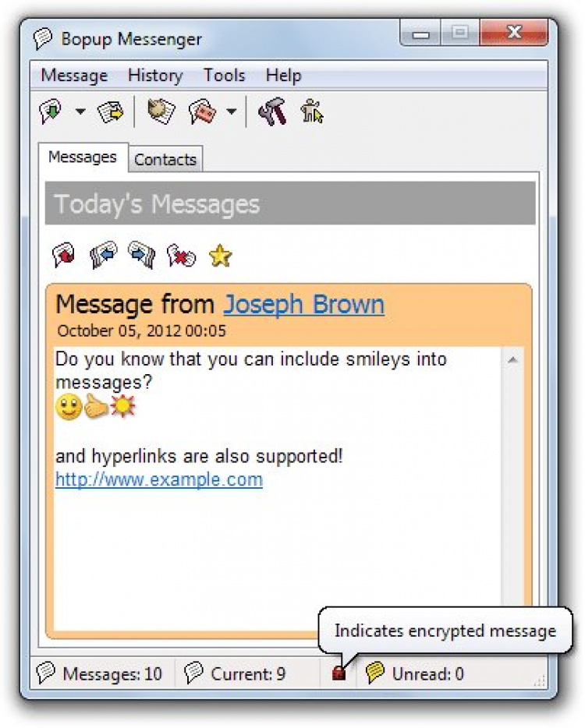Go to the next message with the right arrow icon
Viewport: 585px width, 728px height.
tap(142, 255)
